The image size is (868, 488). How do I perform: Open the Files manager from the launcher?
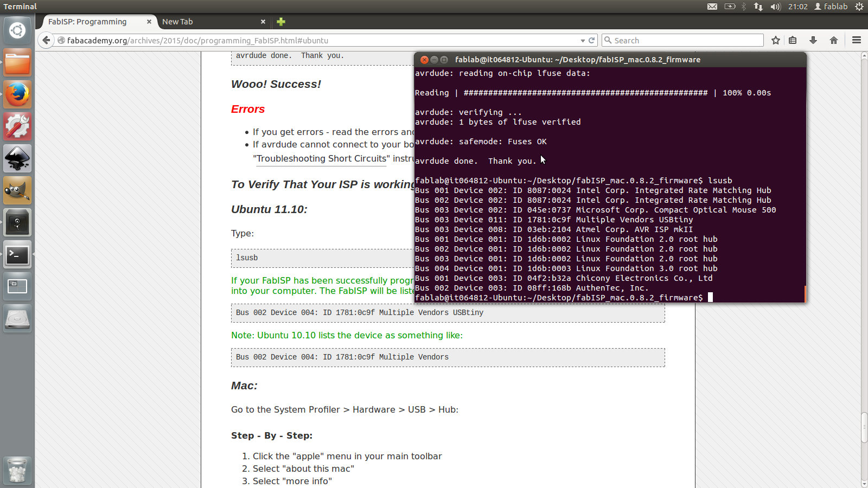tap(17, 62)
